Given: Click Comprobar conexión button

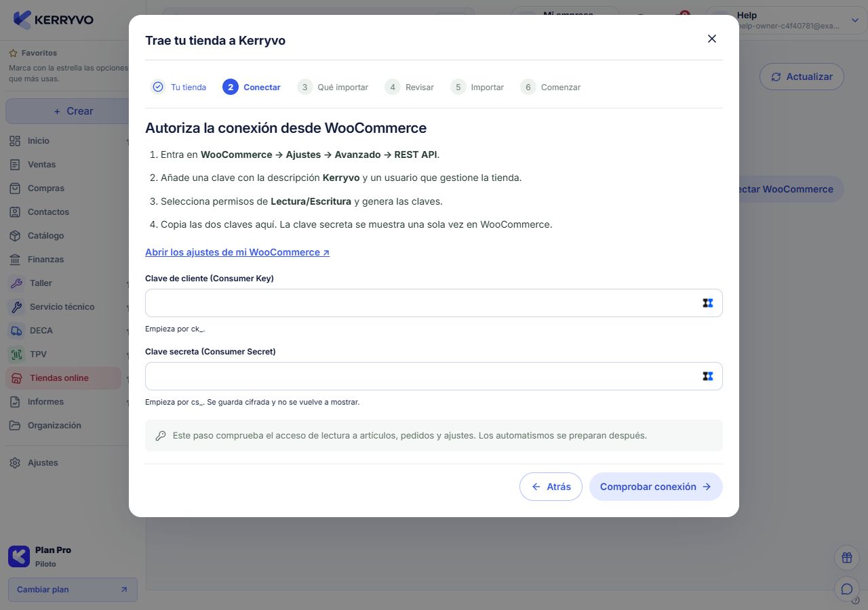Looking at the screenshot, I should [656, 487].
